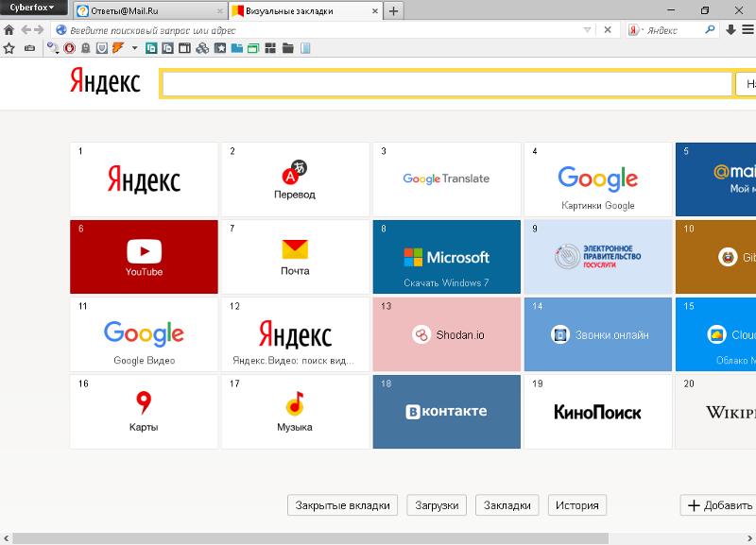
Task: Click the green window toolbar icon
Action: (253, 48)
